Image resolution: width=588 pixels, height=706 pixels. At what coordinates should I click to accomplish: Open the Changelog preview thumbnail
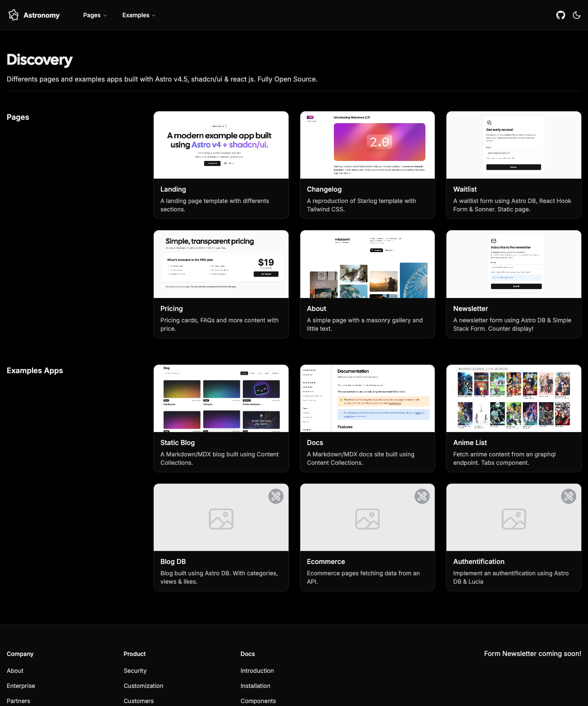point(367,145)
